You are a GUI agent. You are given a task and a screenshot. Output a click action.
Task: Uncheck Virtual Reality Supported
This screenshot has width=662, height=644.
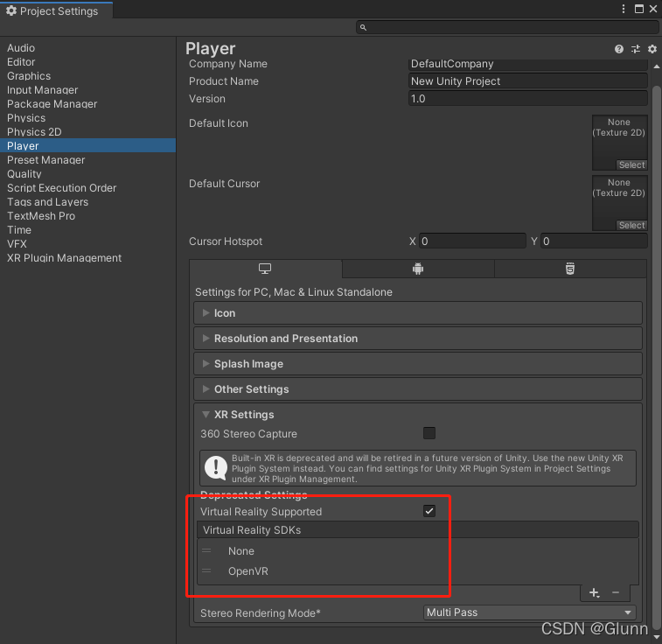pos(429,511)
